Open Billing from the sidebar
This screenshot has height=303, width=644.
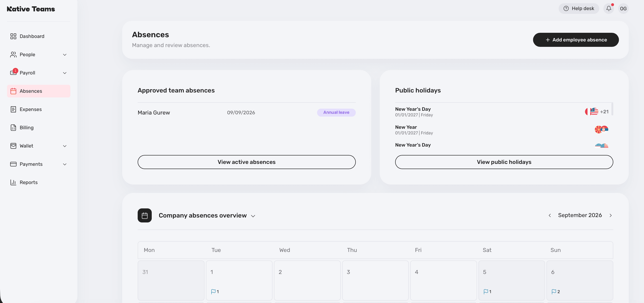pos(39,128)
